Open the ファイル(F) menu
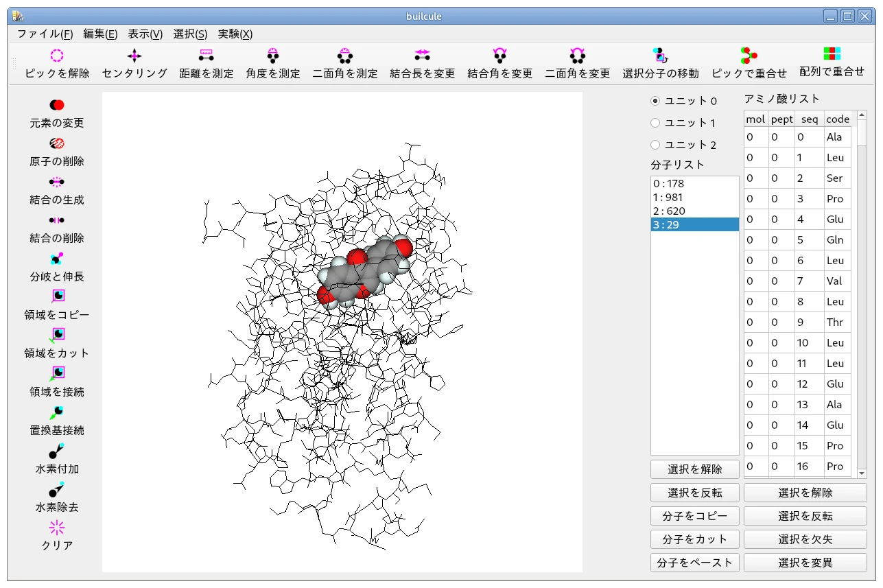 45,34
